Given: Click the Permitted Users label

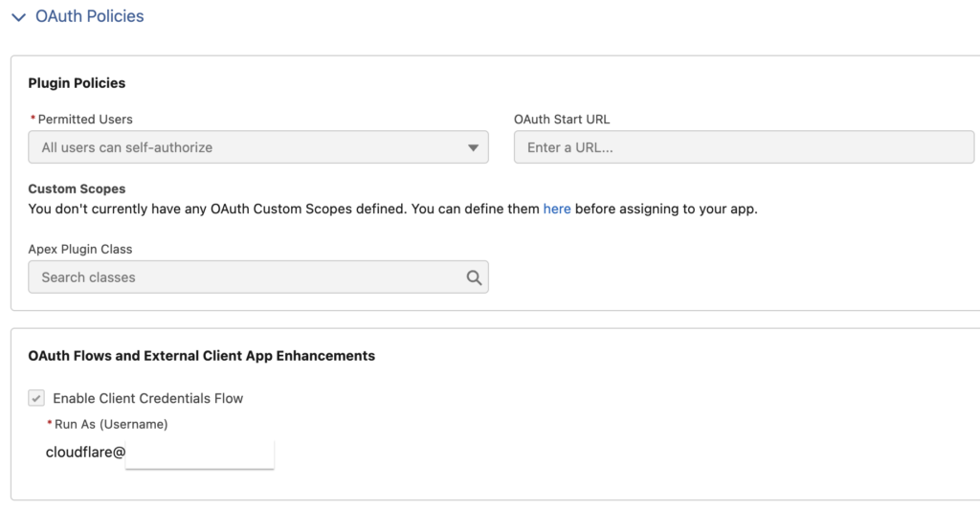Looking at the screenshot, I should point(85,120).
